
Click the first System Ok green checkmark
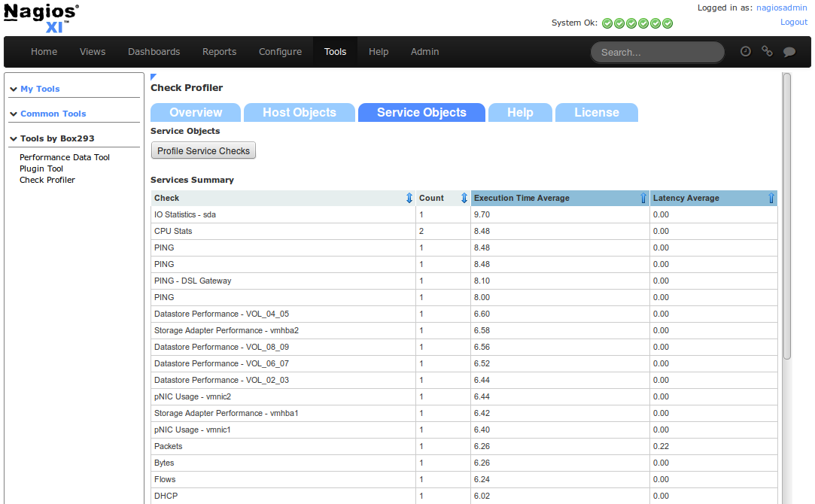point(607,23)
